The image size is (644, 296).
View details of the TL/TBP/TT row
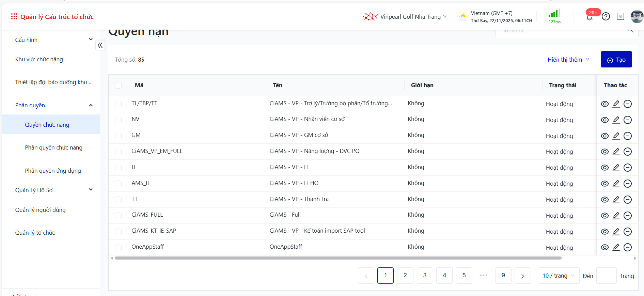point(604,104)
